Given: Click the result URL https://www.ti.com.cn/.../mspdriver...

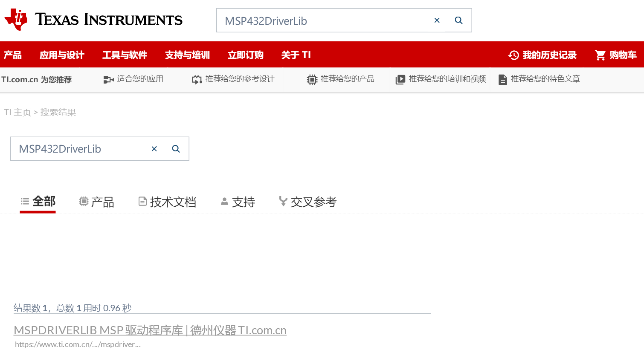Looking at the screenshot, I should click(78, 344).
